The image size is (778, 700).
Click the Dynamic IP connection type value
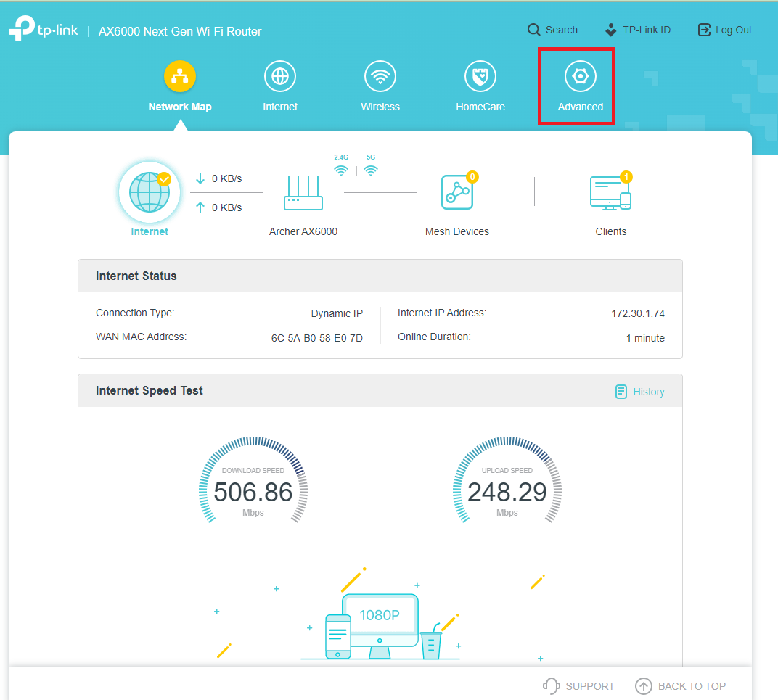tap(337, 313)
